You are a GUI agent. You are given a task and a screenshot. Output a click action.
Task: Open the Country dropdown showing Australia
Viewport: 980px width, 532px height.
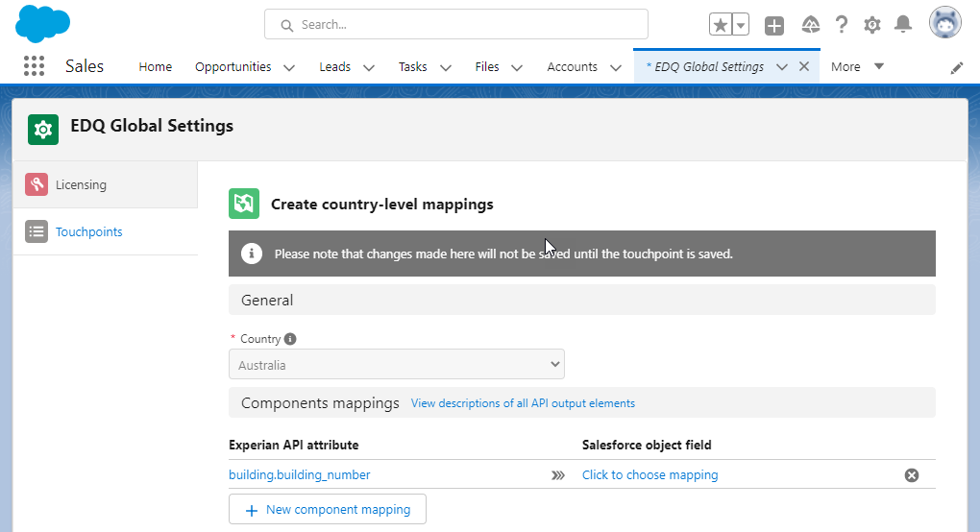point(396,364)
